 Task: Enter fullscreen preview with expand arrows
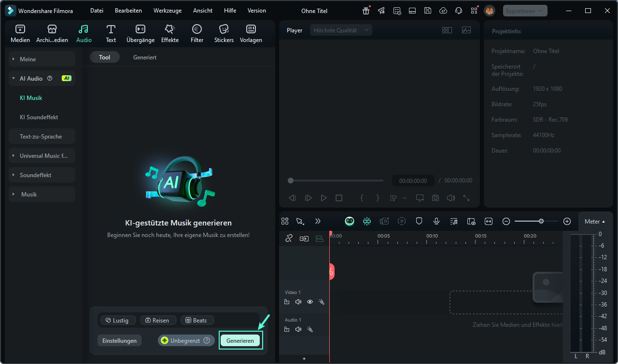coord(466,198)
